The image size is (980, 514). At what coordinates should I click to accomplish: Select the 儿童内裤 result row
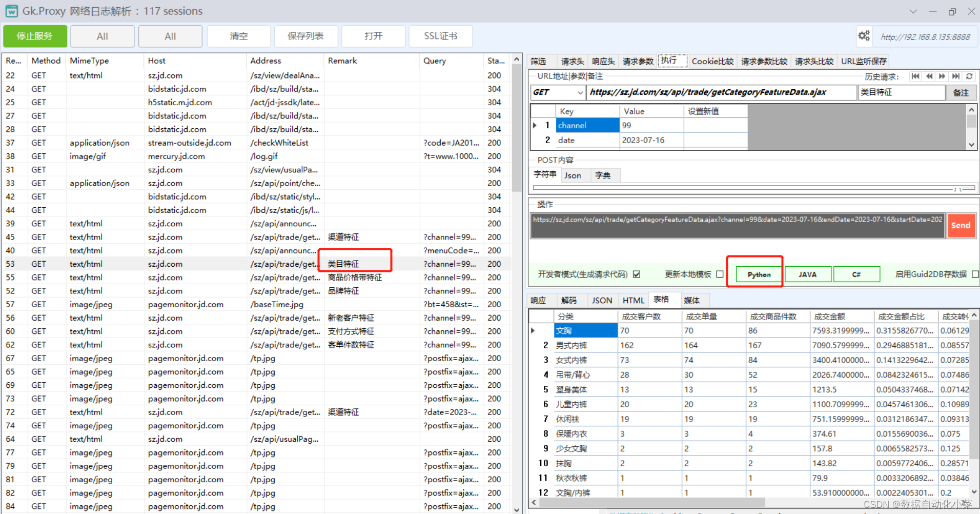coord(750,404)
